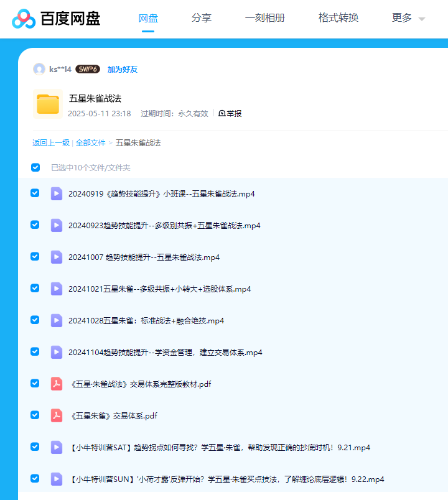Click the PDF icon for 《五星朱雀》交易体系.pdf
448x500 pixels.
[57, 415]
